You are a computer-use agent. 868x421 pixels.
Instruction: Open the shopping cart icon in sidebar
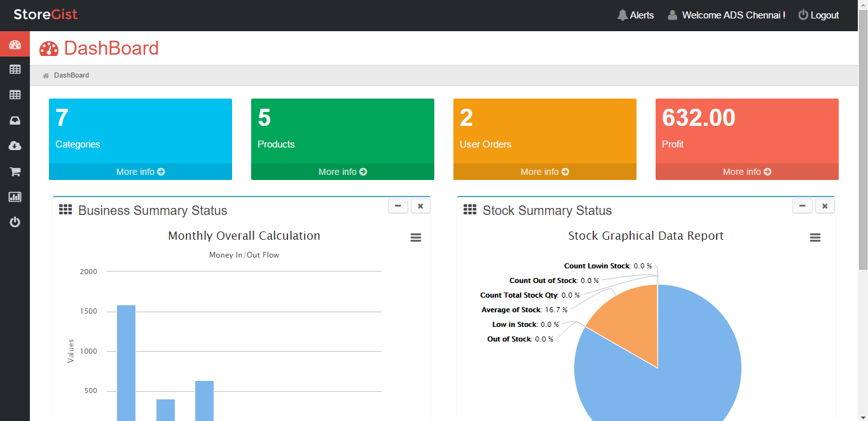15,171
